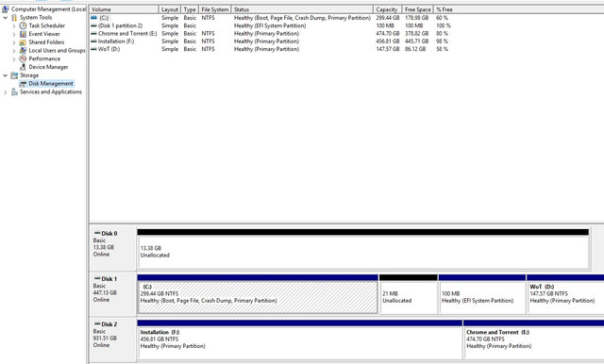Image resolution: width=604 pixels, height=364 pixels.
Task: Collapse the System Tools tree node
Action: 5,17
